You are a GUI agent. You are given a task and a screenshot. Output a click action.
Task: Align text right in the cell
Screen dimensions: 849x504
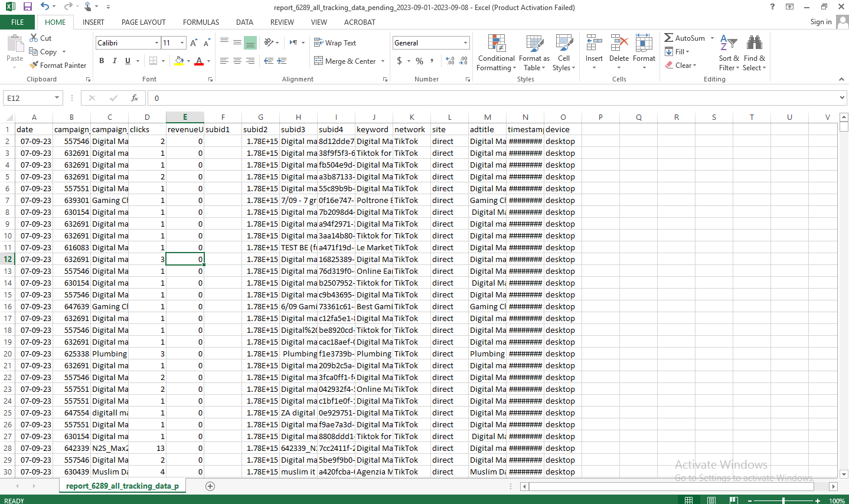[250, 61]
